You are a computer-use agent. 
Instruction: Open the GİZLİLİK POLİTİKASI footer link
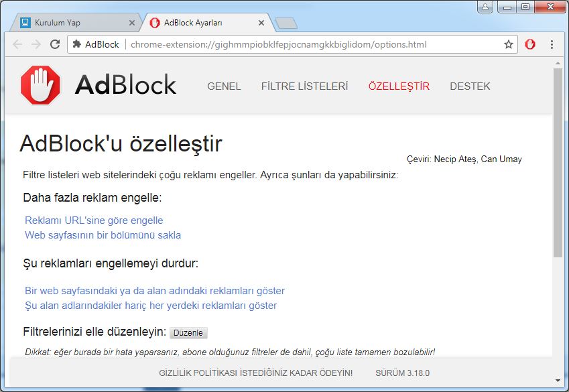pyautogui.click(x=198, y=373)
